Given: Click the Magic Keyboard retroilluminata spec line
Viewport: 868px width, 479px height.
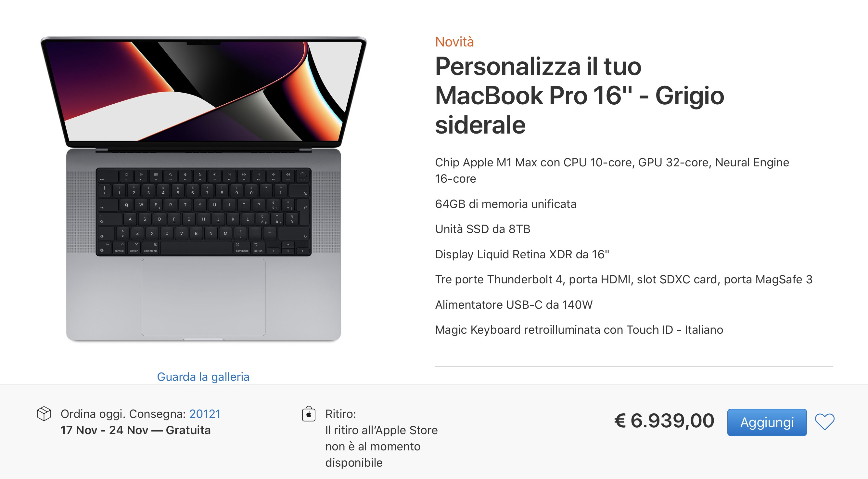Looking at the screenshot, I should click(579, 329).
